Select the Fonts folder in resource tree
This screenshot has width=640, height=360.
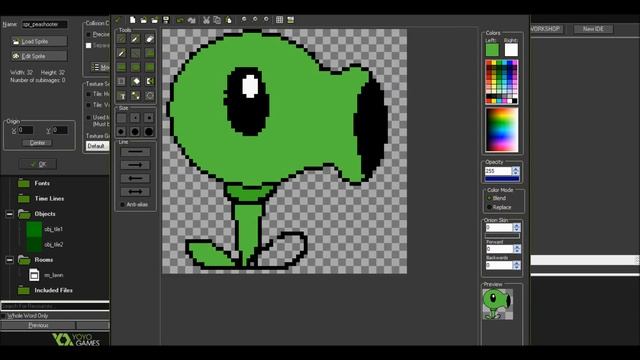pos(42,183)
